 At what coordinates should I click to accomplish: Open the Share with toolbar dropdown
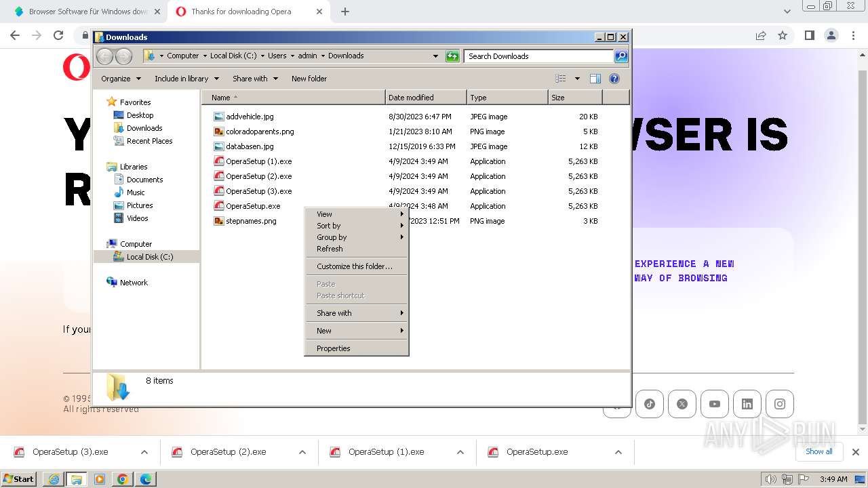pos(255,79)
